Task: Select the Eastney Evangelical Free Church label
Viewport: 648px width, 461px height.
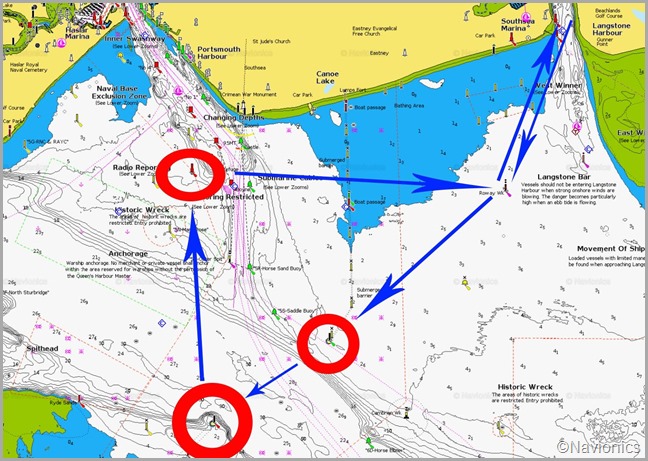Action: pos(374,31)
